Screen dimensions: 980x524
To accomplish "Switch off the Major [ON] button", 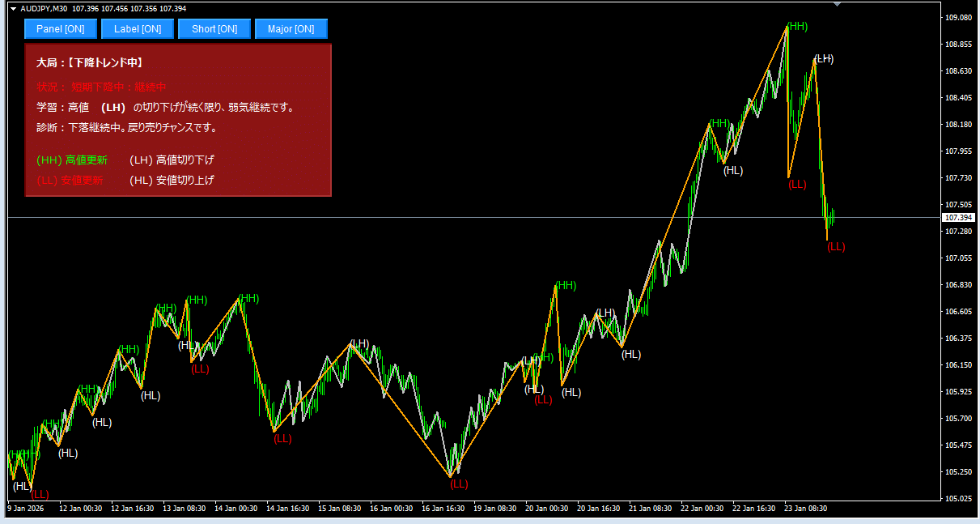I will tap(291, 29).
